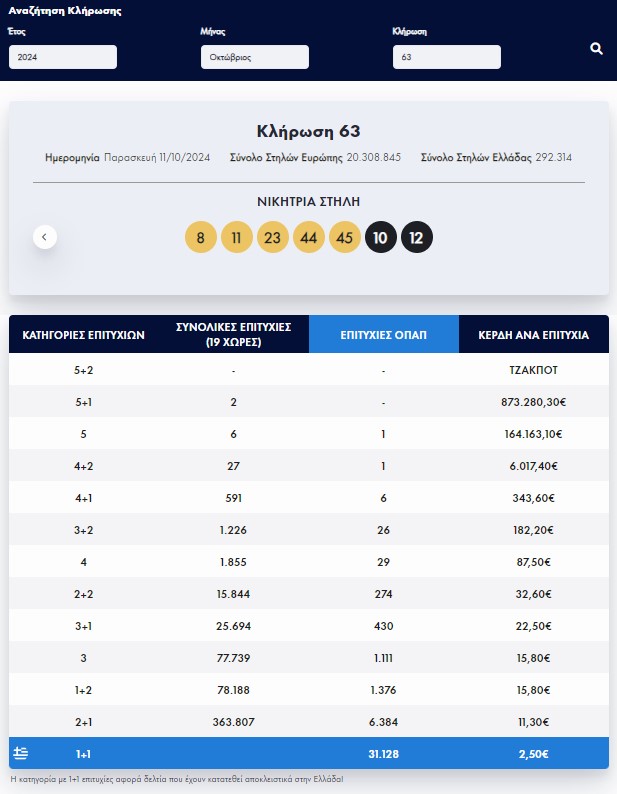Viewport: 617px width, 794px height.
Task: Open the draw dropdown showing 63
Action: [447, 57]
